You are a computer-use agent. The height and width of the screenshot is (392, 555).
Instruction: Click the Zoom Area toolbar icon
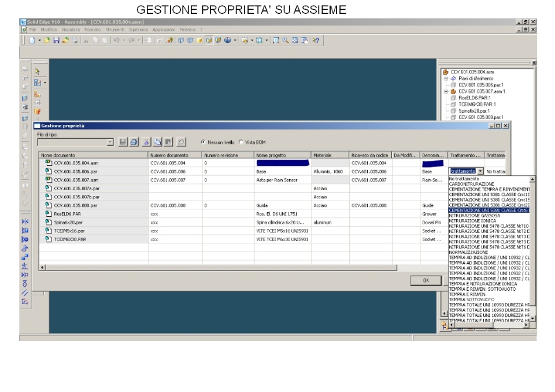click(x=276, y=40)
